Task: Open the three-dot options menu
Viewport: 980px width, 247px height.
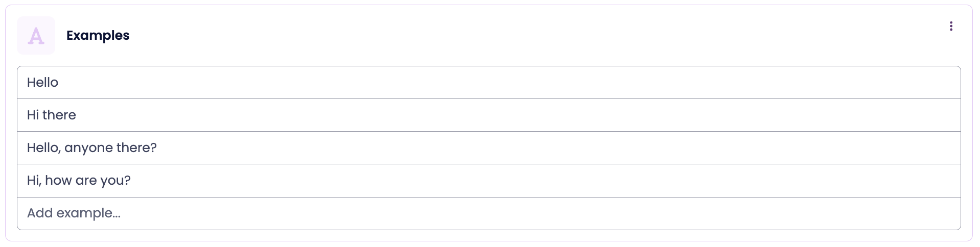Action: pyautogui.click(x=950, y=26)
